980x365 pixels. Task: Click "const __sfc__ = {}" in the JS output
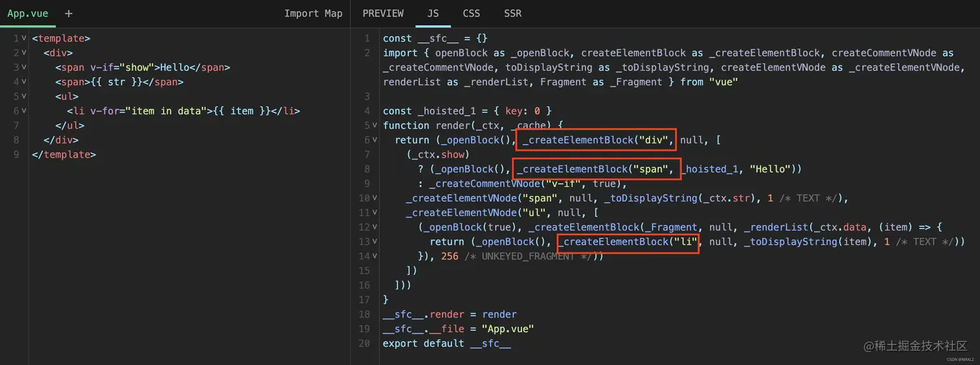(435, 38)
